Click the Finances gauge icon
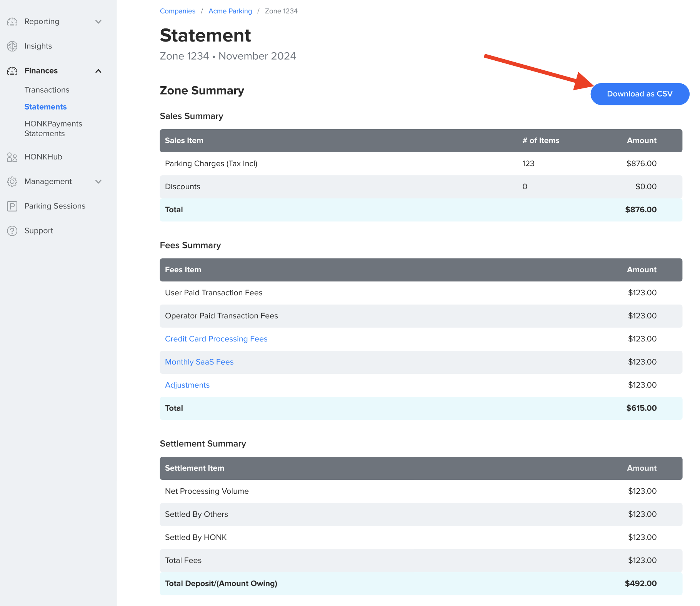This screenshot has height=606, width=700. (x=12, y=71)
